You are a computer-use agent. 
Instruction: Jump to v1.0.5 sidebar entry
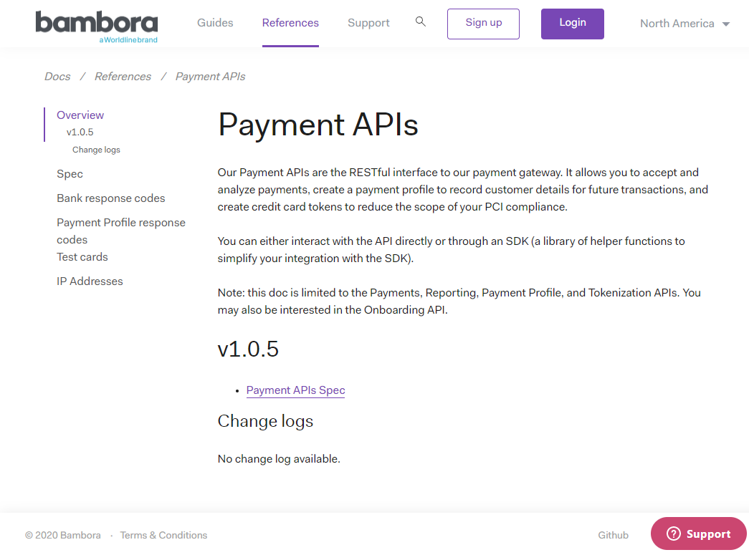[80, 132]
